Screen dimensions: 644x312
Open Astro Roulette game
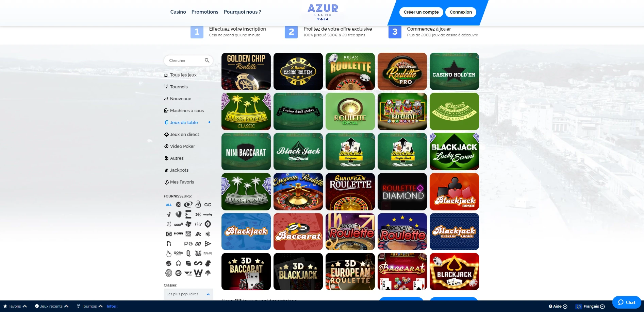(350, 232)
